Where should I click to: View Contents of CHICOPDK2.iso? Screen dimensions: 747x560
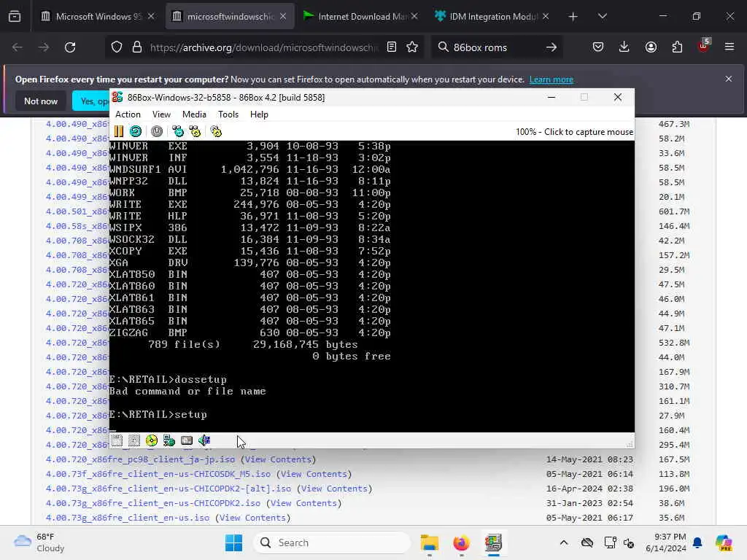304,503
